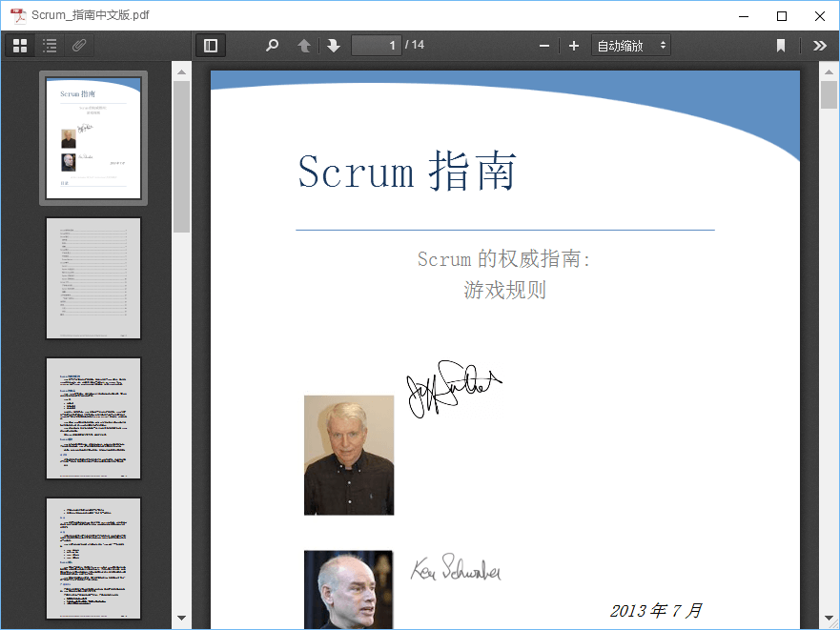Go to previous page arrow

point(304,46)
